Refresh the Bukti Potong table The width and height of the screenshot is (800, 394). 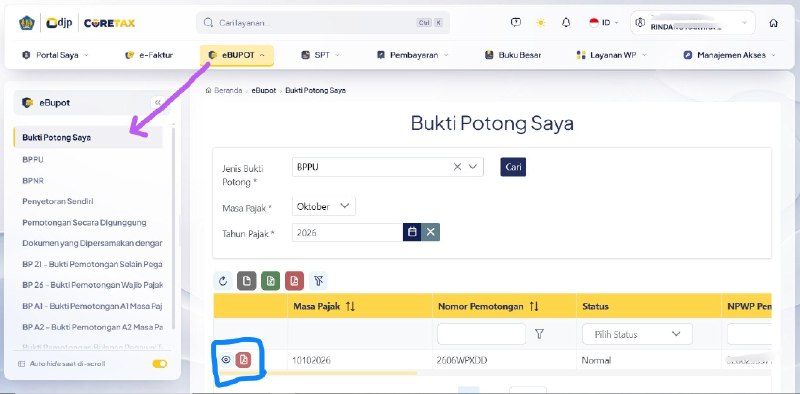click(x=223, y=281)
